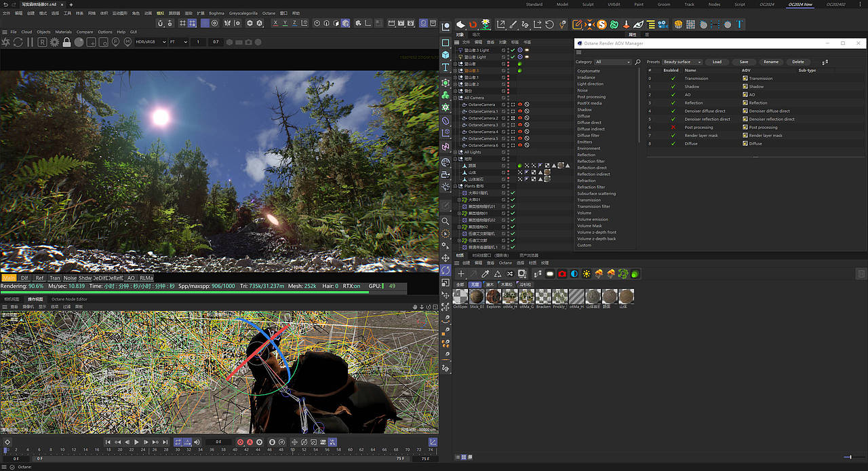This screenshot has height=471, width=868.
Task: Open the Category All dropdown
Action: [613, 62]
